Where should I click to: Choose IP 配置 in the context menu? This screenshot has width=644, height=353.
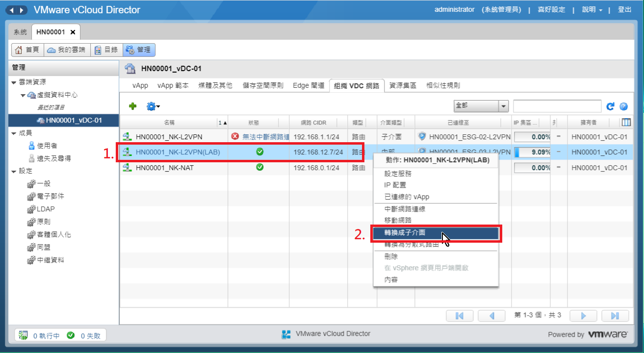(395, 185)
